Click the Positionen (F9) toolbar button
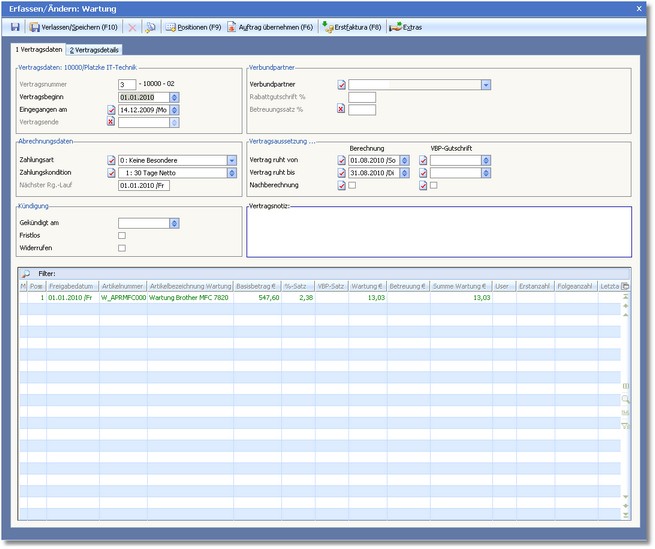 (193, 27)
